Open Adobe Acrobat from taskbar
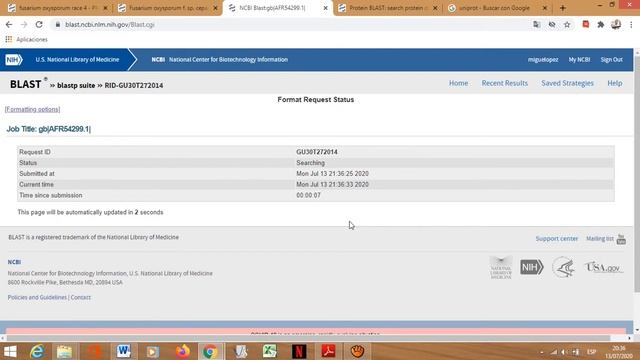Image resolution: width=640 pixels, height=360 pixels. click(328, 351)
